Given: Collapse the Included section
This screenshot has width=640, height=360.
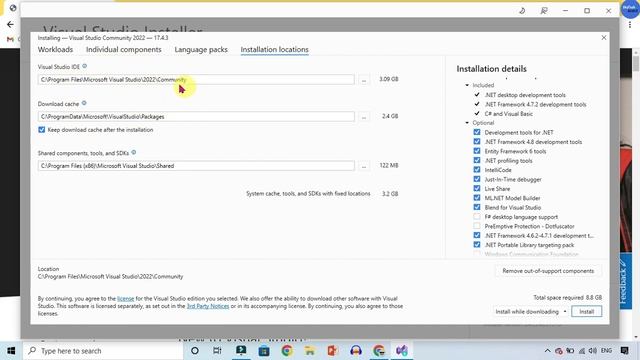Looking at the screenshot, I should point(467,85).
